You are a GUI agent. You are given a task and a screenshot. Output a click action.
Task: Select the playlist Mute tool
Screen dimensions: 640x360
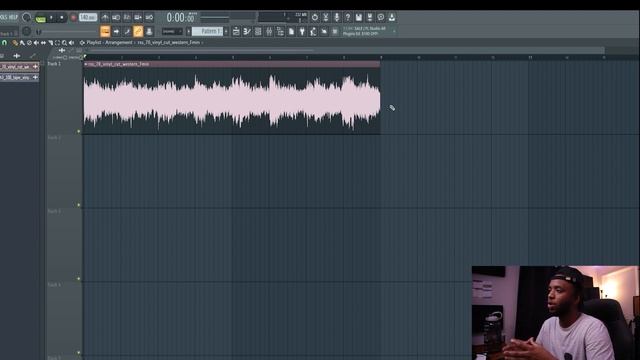(36, 42)
